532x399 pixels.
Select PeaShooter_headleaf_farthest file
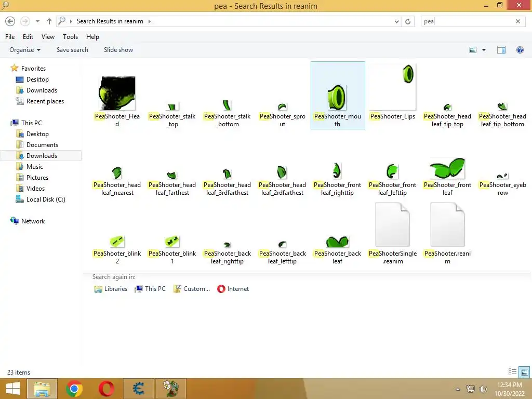pyautogui.click(x=172, y=176)
